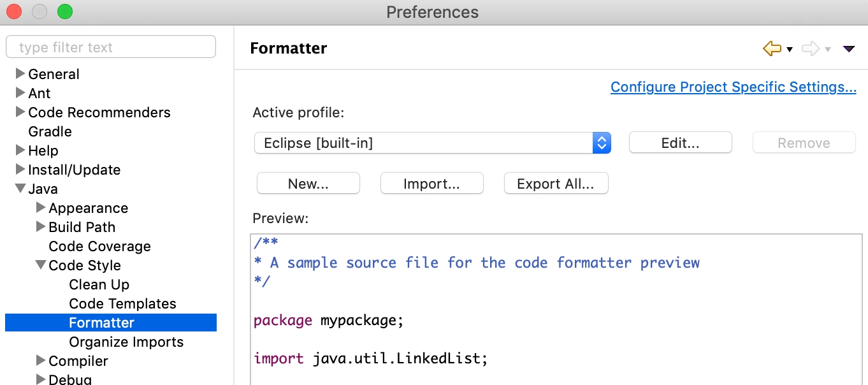The height and width of the screenshot is (385, 868).
Task: Click the New... profile button
Action: [308, 184]
